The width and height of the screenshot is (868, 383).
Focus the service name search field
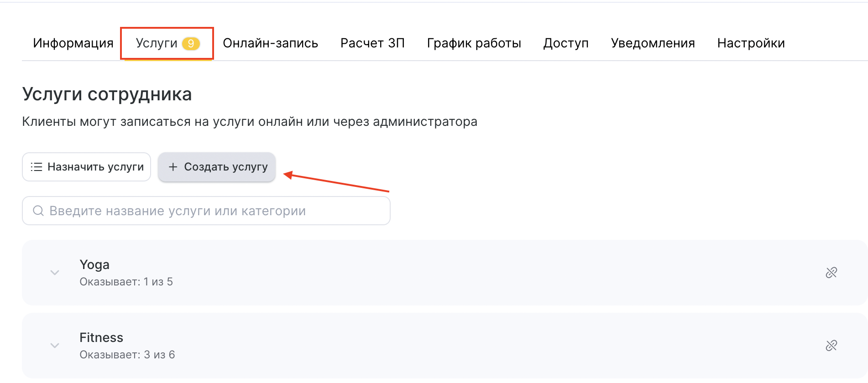pos(214,211)
